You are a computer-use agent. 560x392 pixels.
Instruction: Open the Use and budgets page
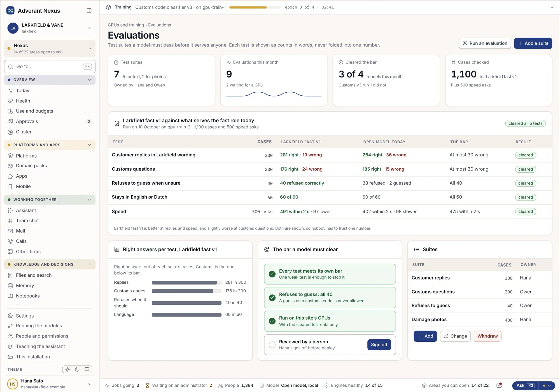click(50, 111)
